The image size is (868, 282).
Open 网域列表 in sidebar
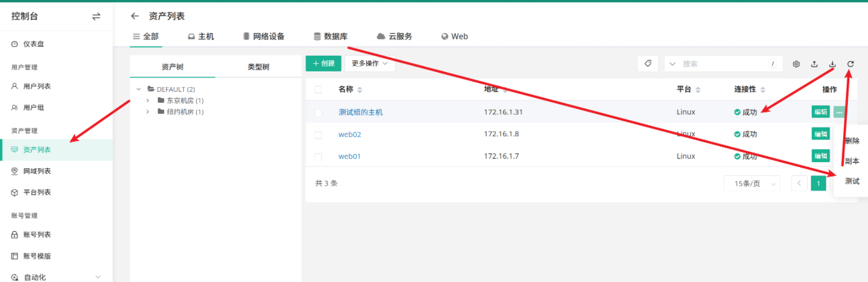click(x=31, y=171)
